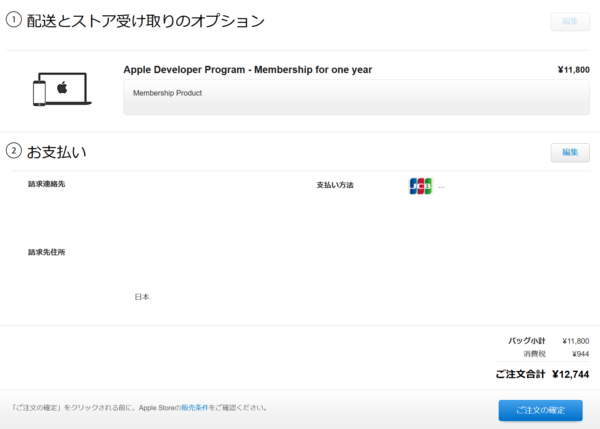Click the 配送とストア受け取りのオプション heading
Screen dimensions: 600x429
click(145, 21)
